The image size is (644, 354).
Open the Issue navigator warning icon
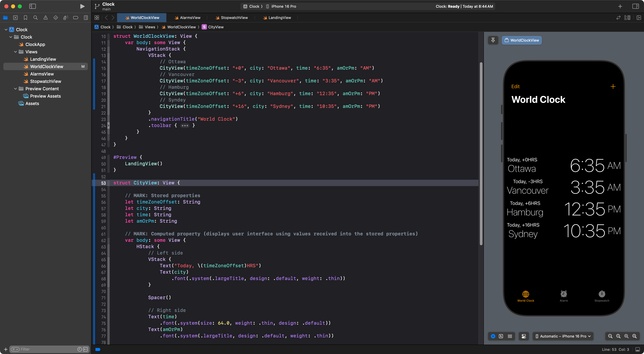pyautogui.click(x=45, y=17)
